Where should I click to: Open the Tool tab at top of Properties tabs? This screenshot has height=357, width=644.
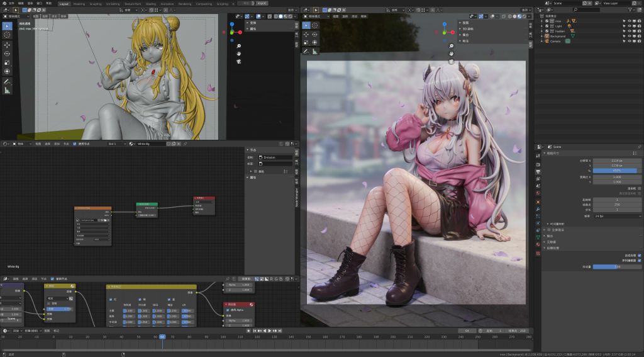tap(538, 156)
